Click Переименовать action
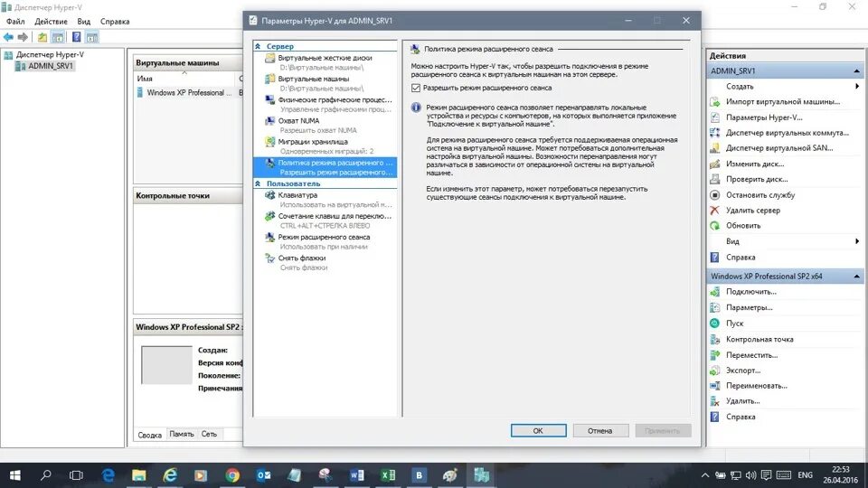The height and width of the screenshot is (488, 868). click(756, 386)
